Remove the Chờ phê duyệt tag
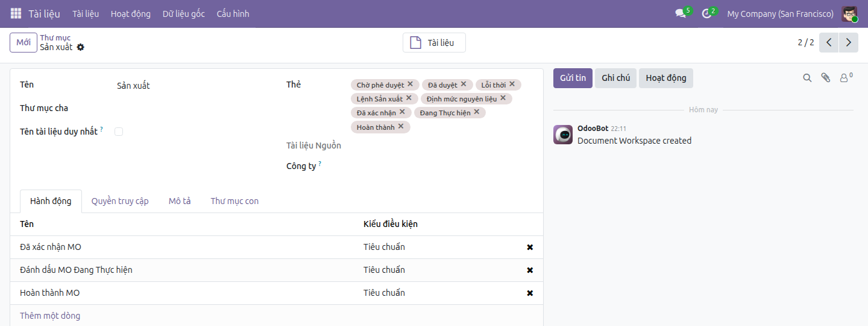This screenshot has height=326, width=868. click(x=410, y=85)
